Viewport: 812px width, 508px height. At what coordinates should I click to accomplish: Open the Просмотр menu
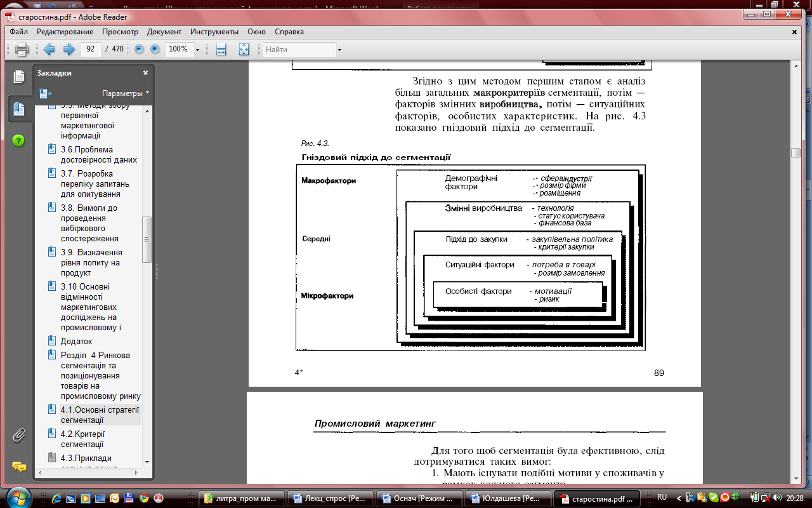point(120,31)
